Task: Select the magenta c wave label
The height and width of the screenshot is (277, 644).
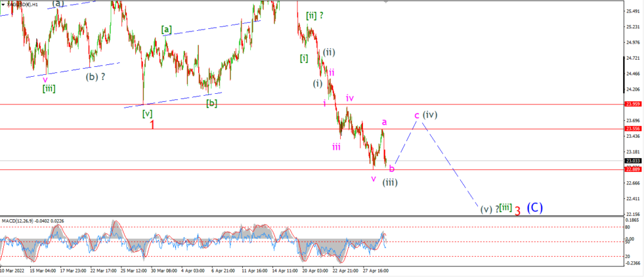Action: [x=416, y=115]
